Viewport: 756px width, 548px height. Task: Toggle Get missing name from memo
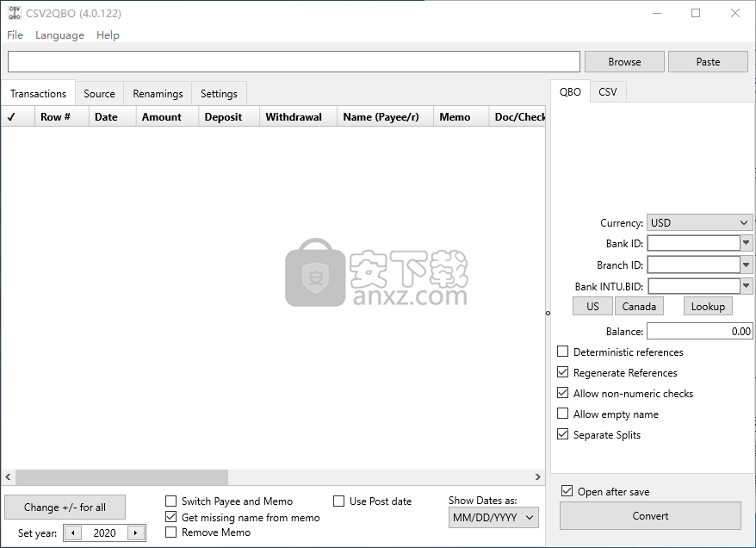tap(170, 517)
